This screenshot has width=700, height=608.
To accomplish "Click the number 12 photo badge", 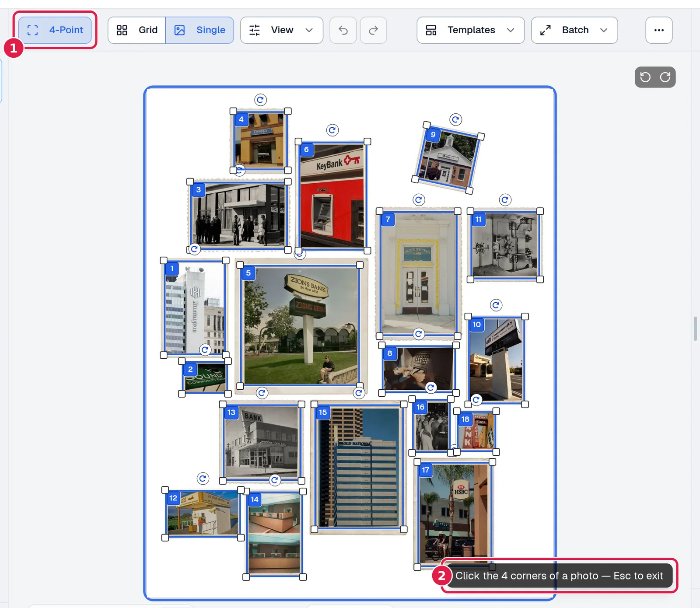I will [173, 498].
